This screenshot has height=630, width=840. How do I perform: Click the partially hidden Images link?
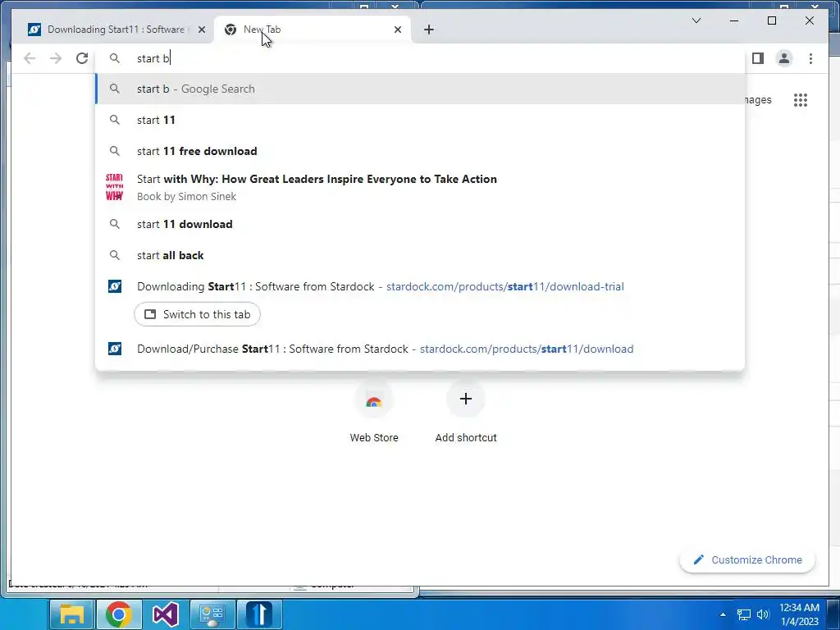click(759, 100)
